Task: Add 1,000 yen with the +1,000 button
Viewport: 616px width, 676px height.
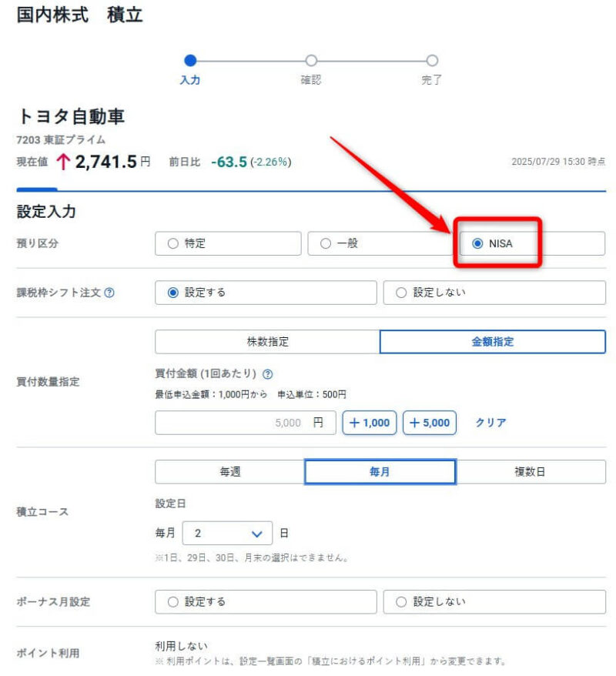Action: pos(370,423)
